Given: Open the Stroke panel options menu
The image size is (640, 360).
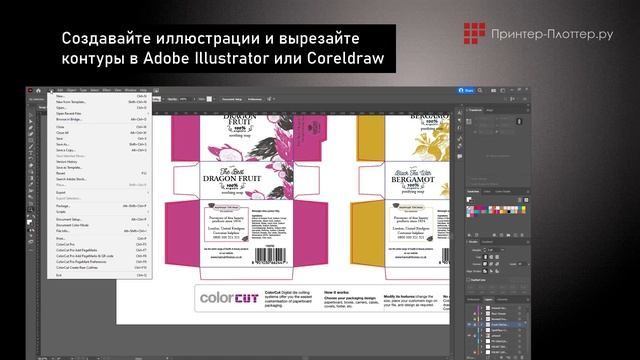Looking at the screenshot, I should pyautogui.click(x=527, y=242).
